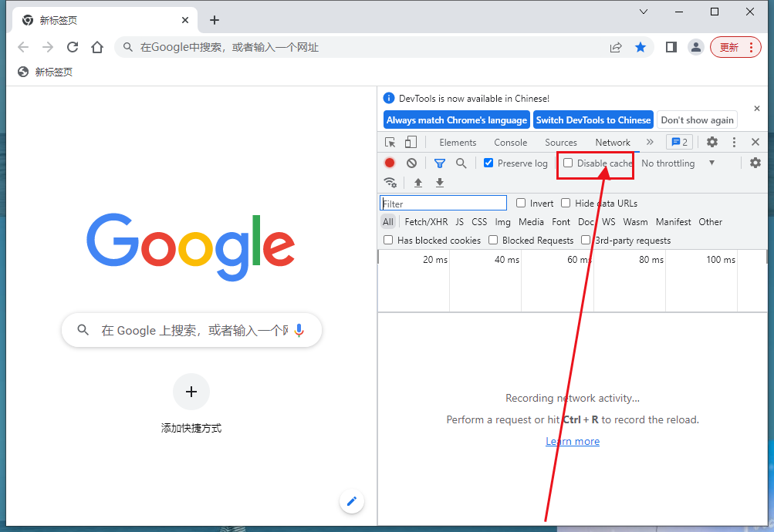The height and width of the screenshot is (532, 774).
Task: Open the 2 issues counter badge
Action: [x=679, y=142]
